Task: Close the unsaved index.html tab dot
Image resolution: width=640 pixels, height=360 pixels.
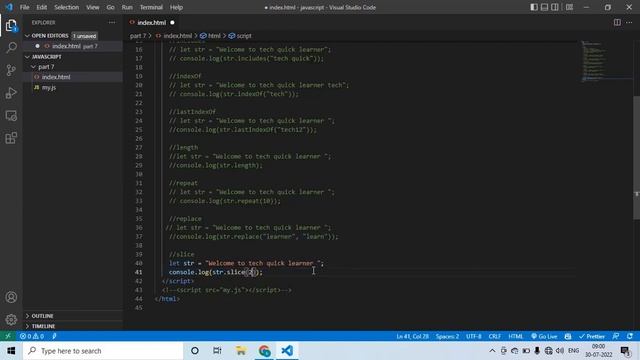Action: coord(172,22)
